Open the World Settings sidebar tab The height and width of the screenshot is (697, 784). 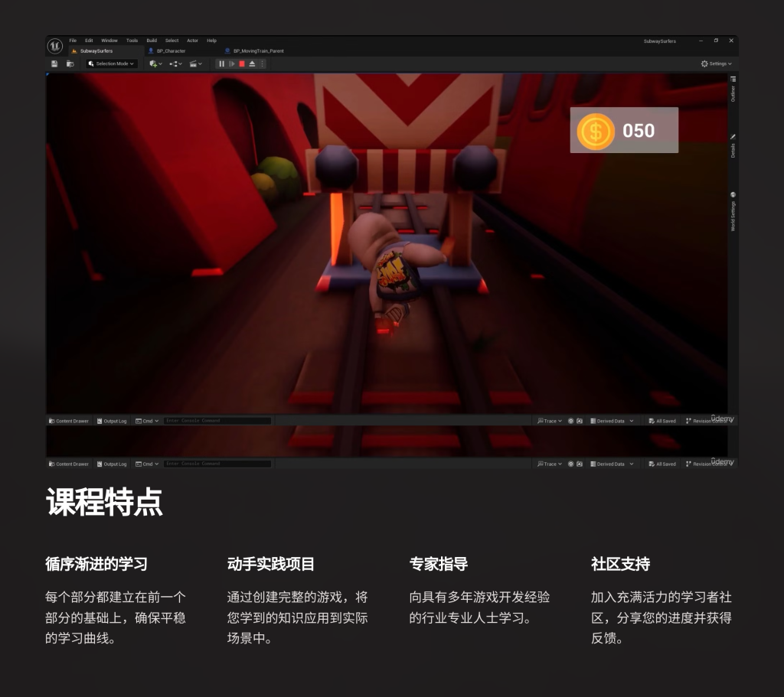733,217
